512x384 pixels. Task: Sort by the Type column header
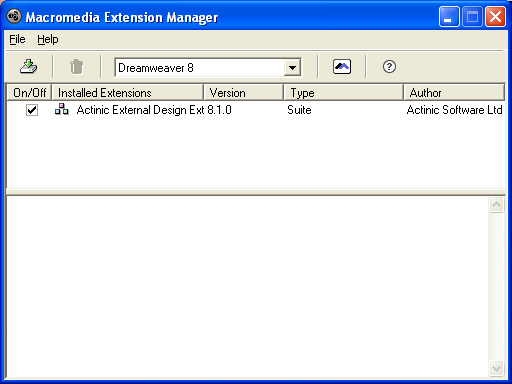[344, 92]
